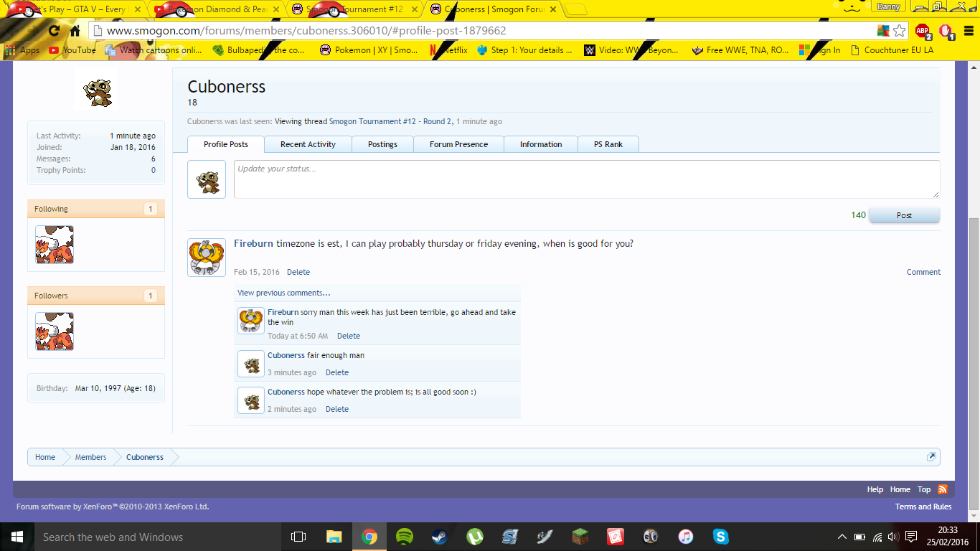Expand View previous comments
The height and width of the screenshot is (551, 980).
(x=284, y=293)
